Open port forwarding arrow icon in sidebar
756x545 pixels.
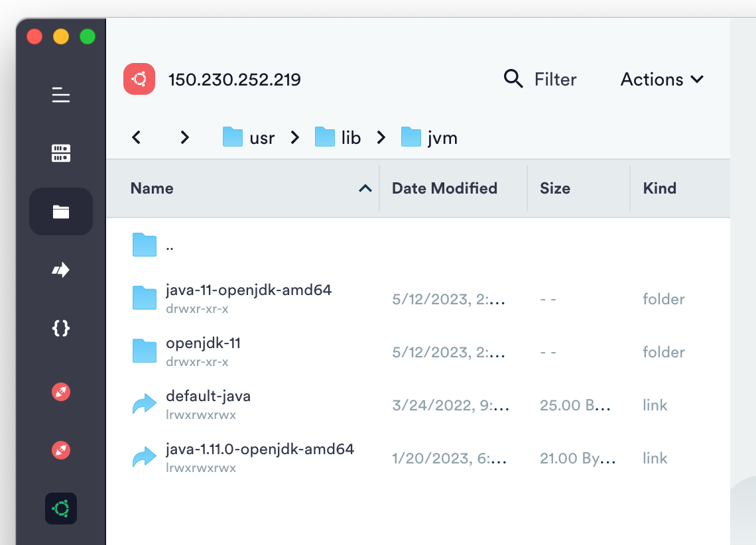(x=61, y=270)
